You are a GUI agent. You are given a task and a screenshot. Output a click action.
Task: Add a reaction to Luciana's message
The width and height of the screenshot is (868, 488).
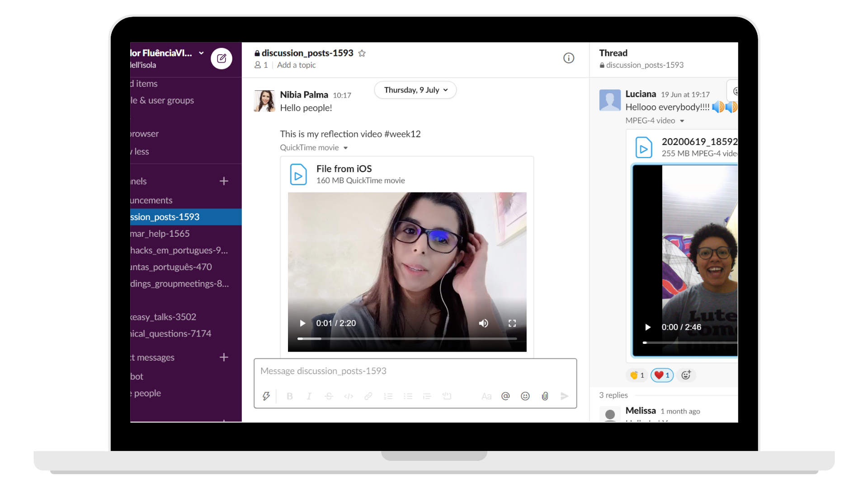[686, 375]
